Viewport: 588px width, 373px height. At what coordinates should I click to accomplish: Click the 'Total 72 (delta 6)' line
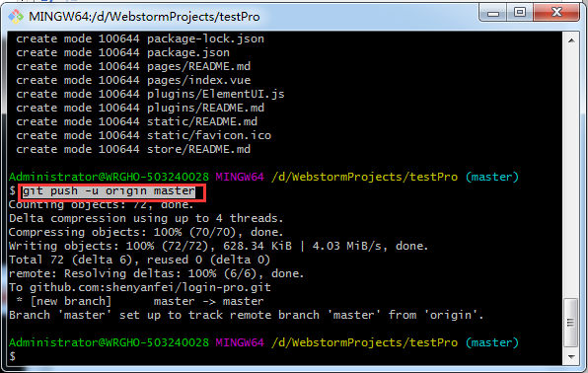coord(139,261)
